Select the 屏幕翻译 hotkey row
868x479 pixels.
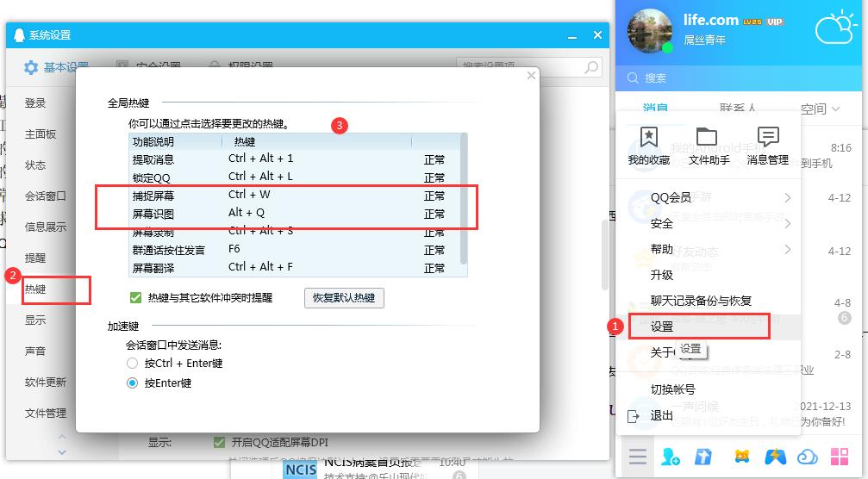point(295,268)
